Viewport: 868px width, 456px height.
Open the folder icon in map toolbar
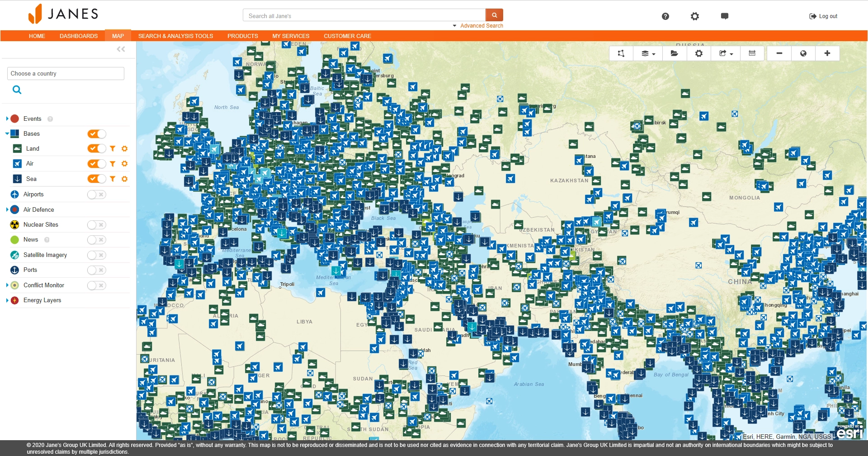pos(674,53)
